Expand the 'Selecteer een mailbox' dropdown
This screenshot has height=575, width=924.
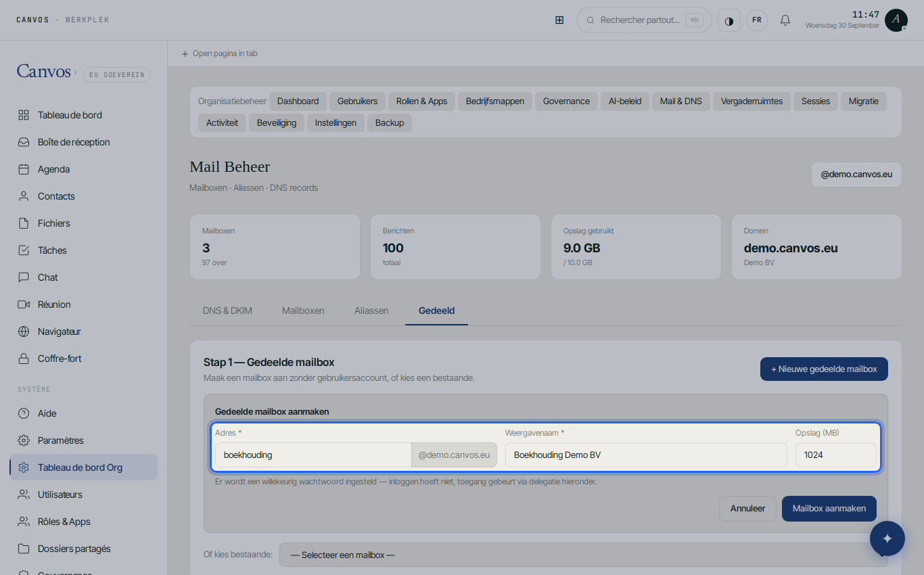coord(584,555)
